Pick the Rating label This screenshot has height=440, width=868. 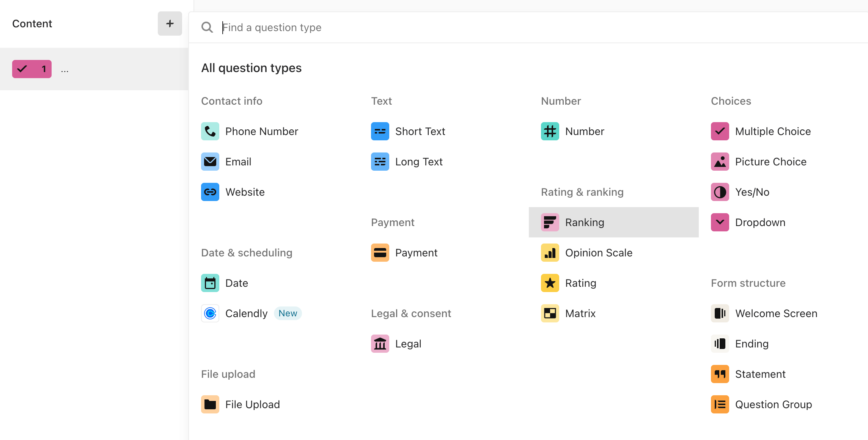(x=581, y=283)
